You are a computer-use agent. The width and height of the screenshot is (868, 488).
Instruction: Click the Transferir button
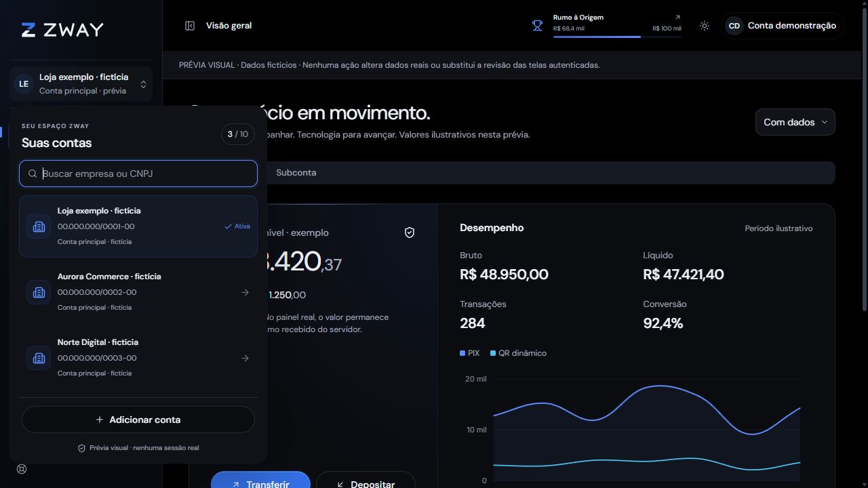[x=260, y=481]
